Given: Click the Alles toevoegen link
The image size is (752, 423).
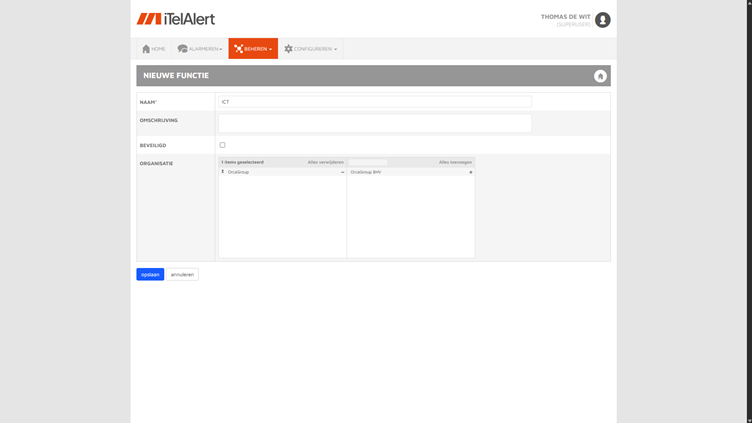Looking at the screenshot, I should click(455, 162).
